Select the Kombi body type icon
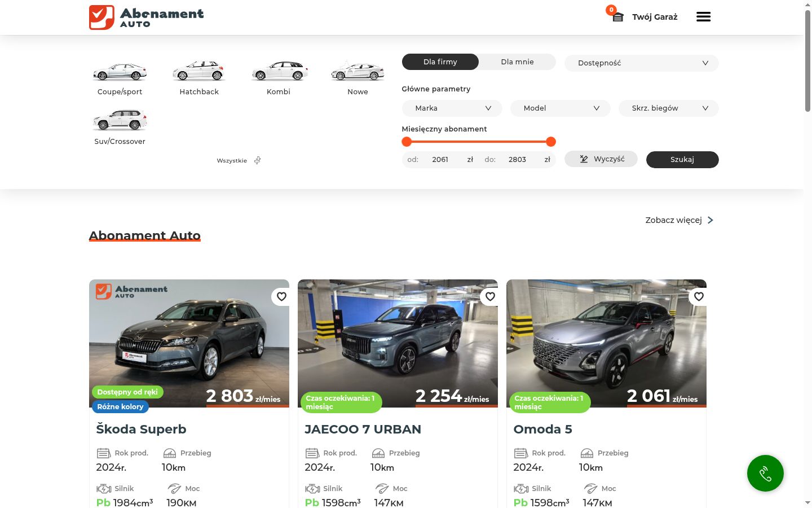This screenshot has height=508, width=812. 279,72
